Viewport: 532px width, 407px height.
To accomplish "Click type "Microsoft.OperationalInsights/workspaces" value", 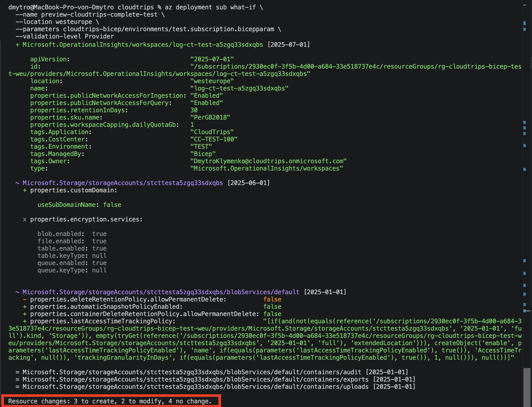I will pos(267,168).
